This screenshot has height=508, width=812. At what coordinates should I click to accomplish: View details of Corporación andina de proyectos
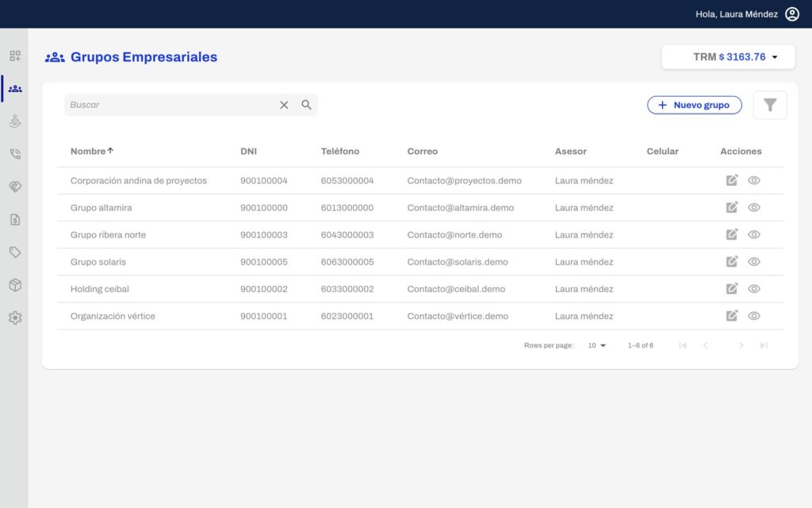754,180
